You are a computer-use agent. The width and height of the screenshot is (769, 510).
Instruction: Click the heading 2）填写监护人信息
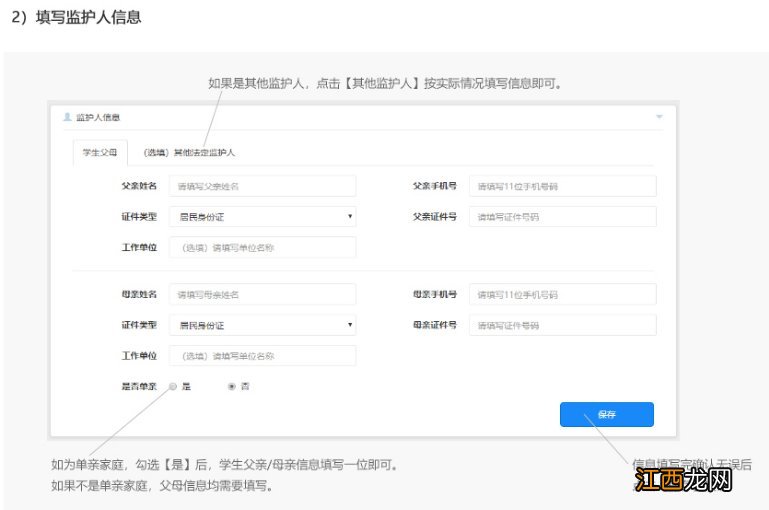click(76, 17)
